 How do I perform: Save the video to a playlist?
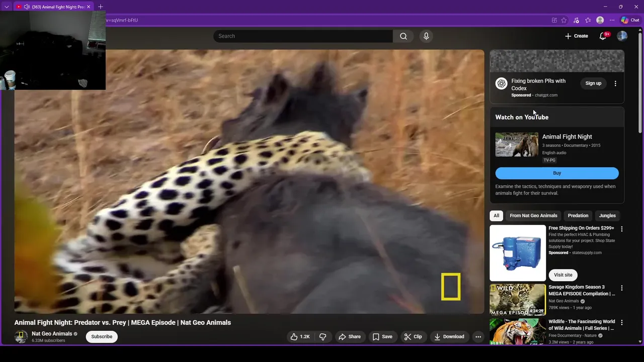[382, 337]
